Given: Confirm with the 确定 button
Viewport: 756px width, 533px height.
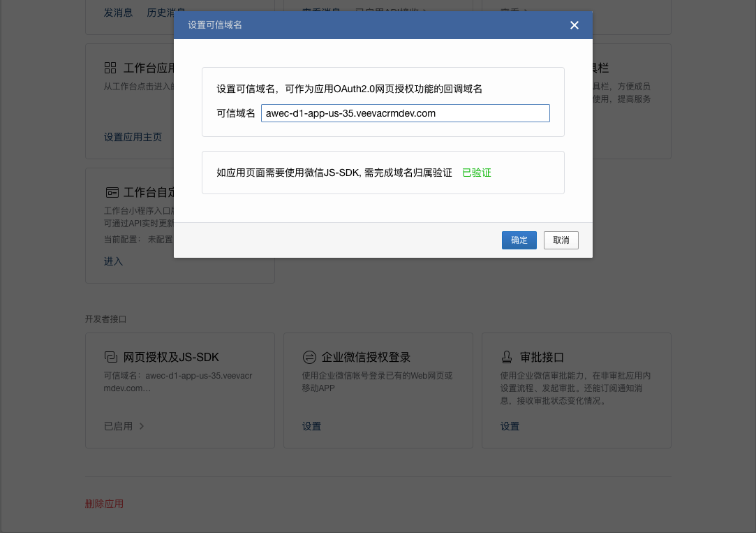Looking at the screenshot, I should pos(519,240).
